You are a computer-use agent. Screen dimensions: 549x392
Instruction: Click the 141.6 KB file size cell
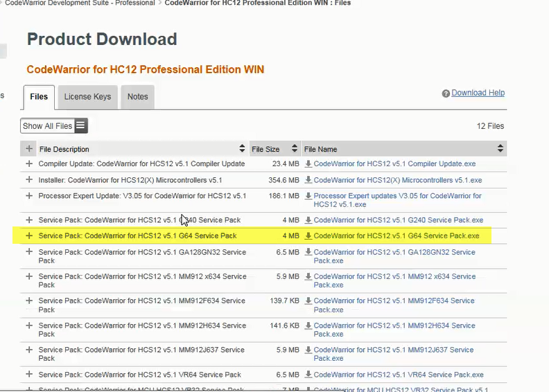click(x=284, y=326)
